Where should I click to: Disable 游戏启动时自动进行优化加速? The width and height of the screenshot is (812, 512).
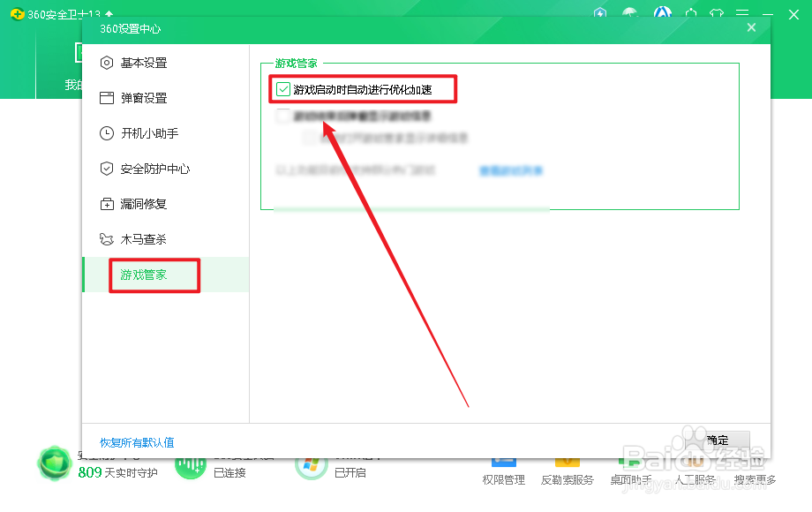click(282, 89)
